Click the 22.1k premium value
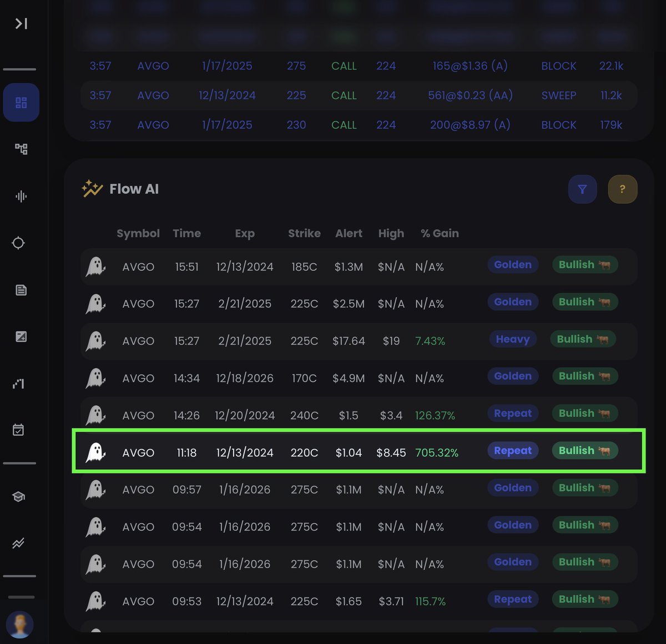 [611, 66]
